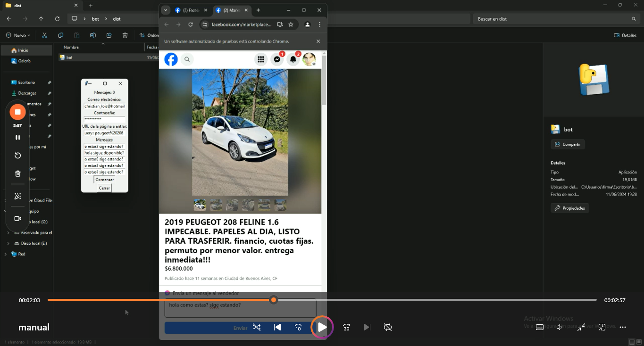Open the Chrome profile icon
The image size is (644, 346).
coord(307,25)
